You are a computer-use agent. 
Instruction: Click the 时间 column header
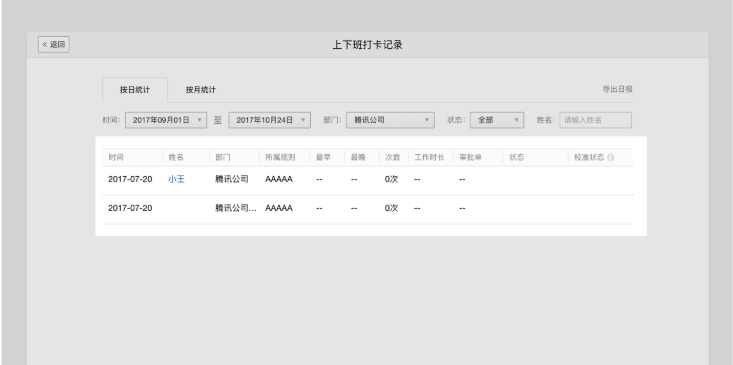coord(116,157)
